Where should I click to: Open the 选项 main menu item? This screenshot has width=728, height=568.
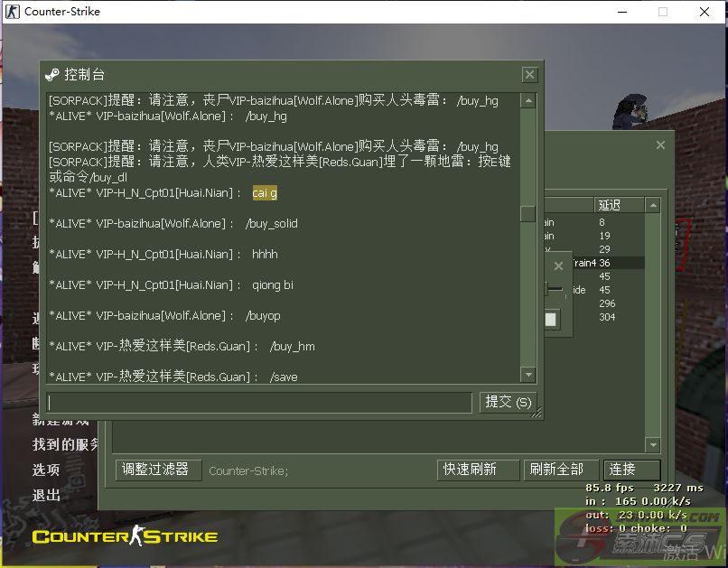tap(46, 470)
